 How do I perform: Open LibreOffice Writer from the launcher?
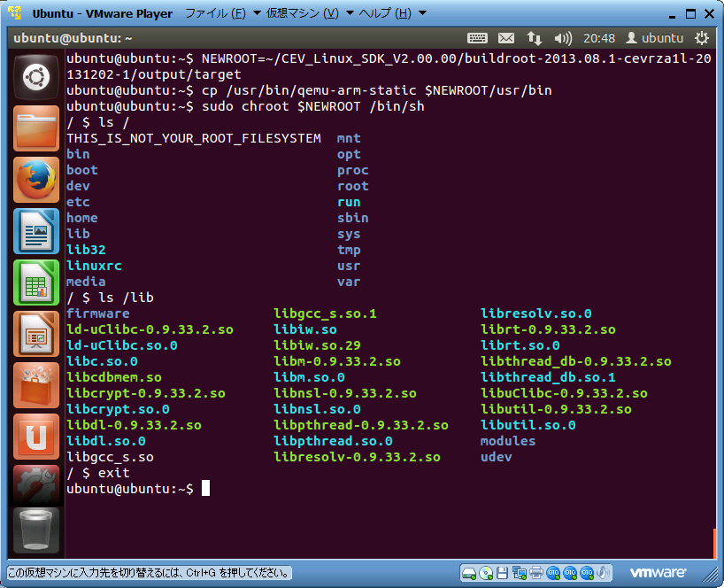tap(36, 231)
